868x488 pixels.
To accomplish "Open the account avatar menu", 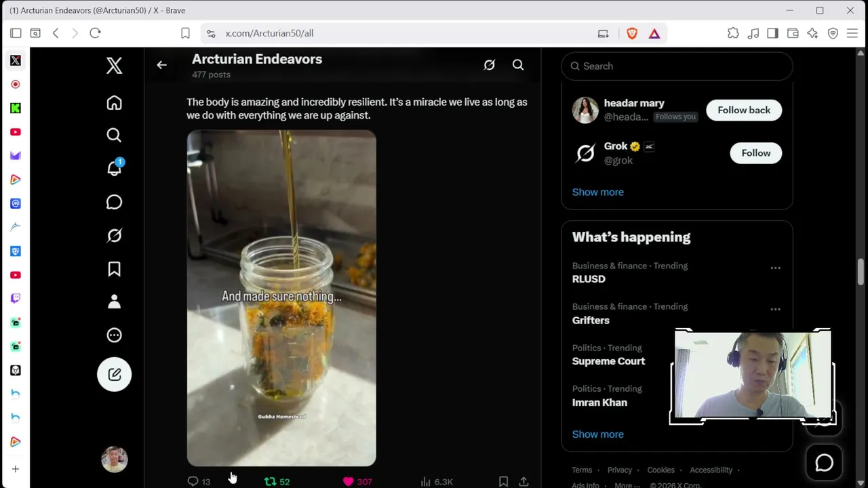I will [x=114, y=459].
